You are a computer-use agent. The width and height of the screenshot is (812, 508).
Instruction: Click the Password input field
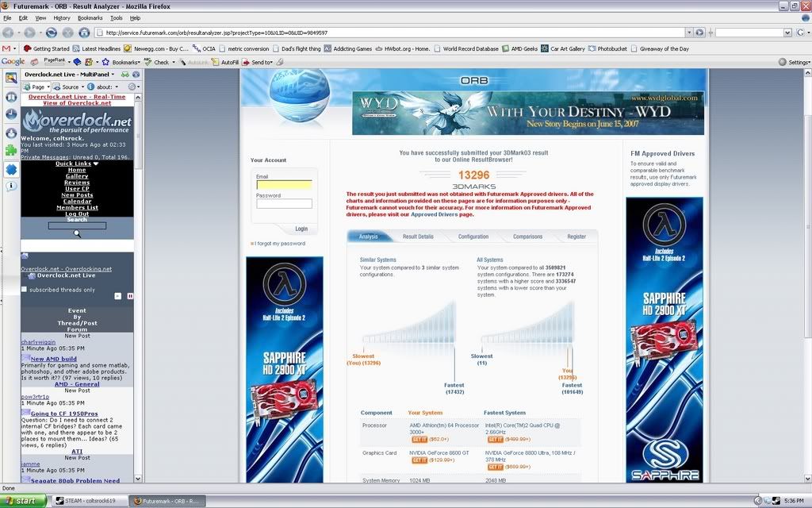click(285, 204)
